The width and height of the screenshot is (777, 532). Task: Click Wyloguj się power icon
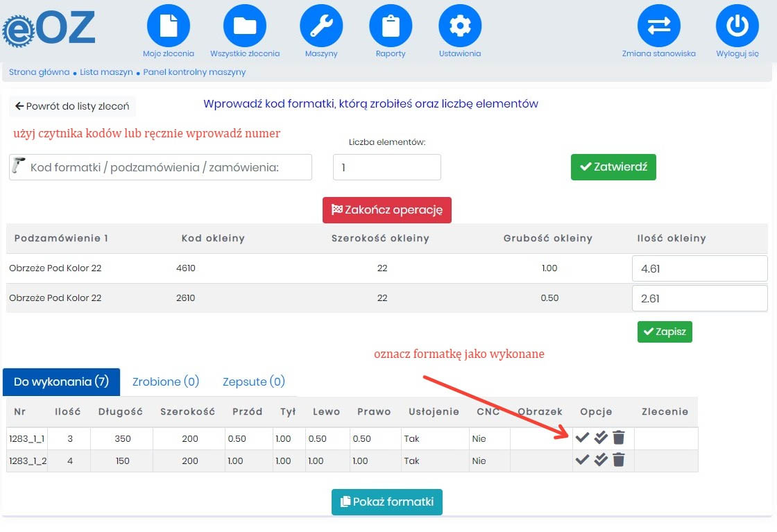737,26
